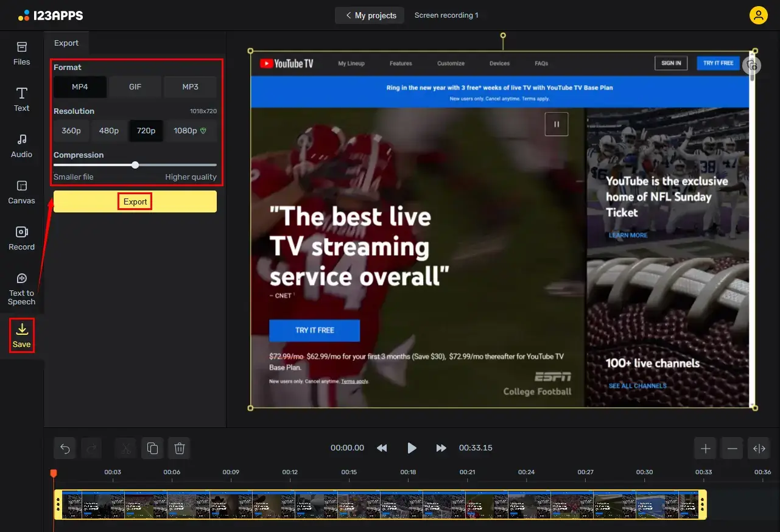Viewport: 780px width, 532px height.
Task: Click the undo arrow button
Action: click(x=65, y=449)
